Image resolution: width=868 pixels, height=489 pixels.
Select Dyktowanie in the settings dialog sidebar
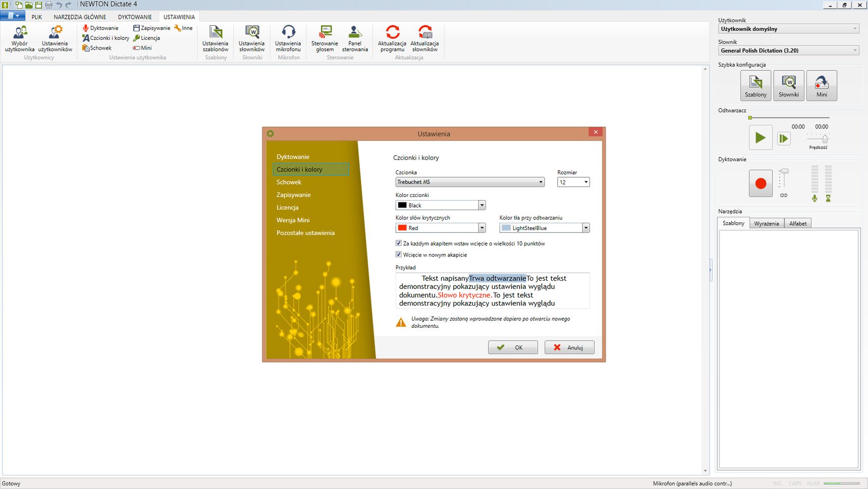[x=293, y=157]
